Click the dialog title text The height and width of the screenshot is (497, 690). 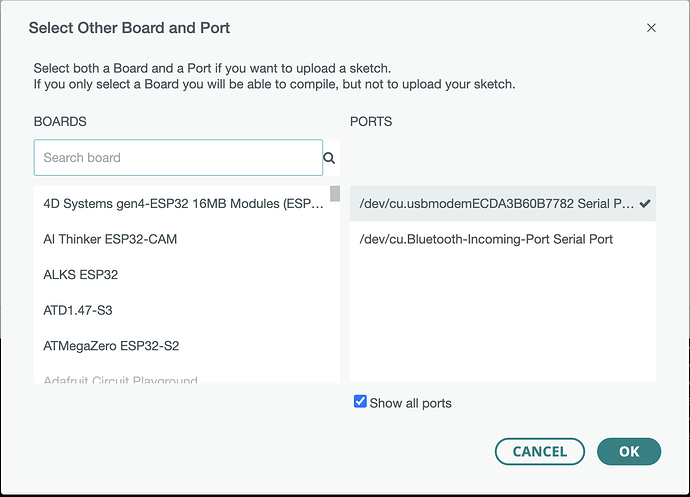[x=129, y=28]
